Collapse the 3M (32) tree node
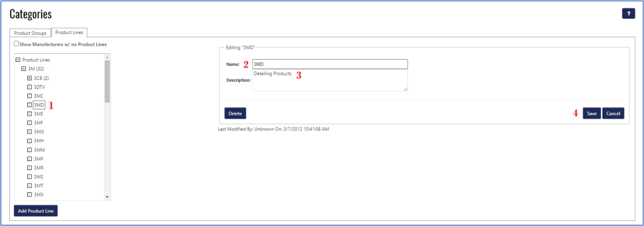The height and width of the screenshot is (226, 644). click(x=24, y=69)
